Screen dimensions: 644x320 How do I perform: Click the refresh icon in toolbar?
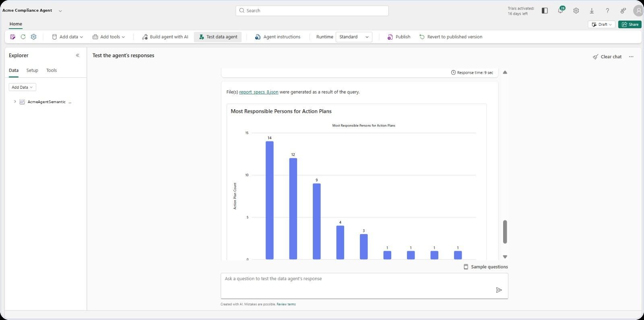(23, 37)
